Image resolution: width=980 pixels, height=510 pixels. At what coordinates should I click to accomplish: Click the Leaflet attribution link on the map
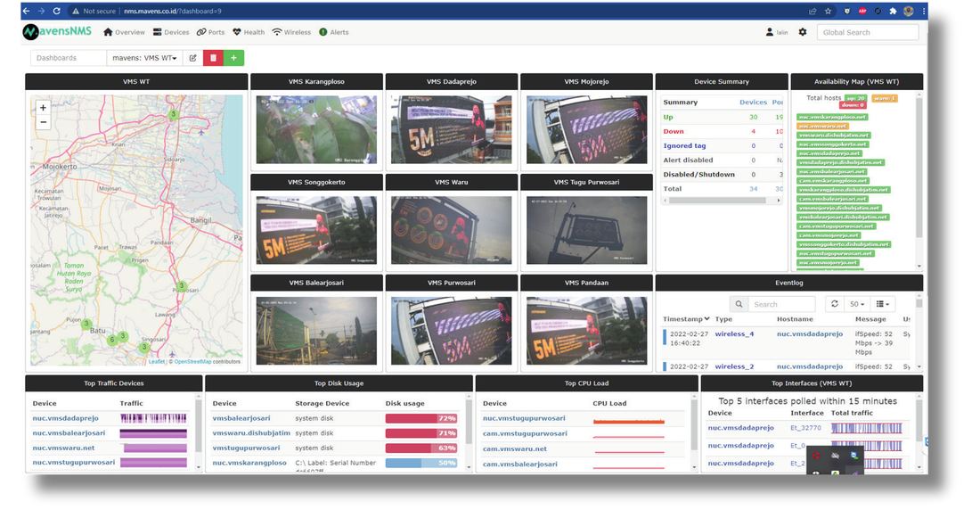click(x=157, y=362)
